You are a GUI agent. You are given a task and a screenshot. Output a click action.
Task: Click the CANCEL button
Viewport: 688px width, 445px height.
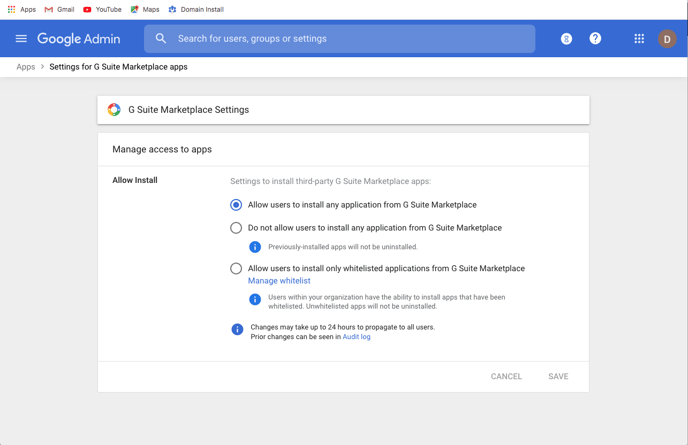(x=506, y=377)
